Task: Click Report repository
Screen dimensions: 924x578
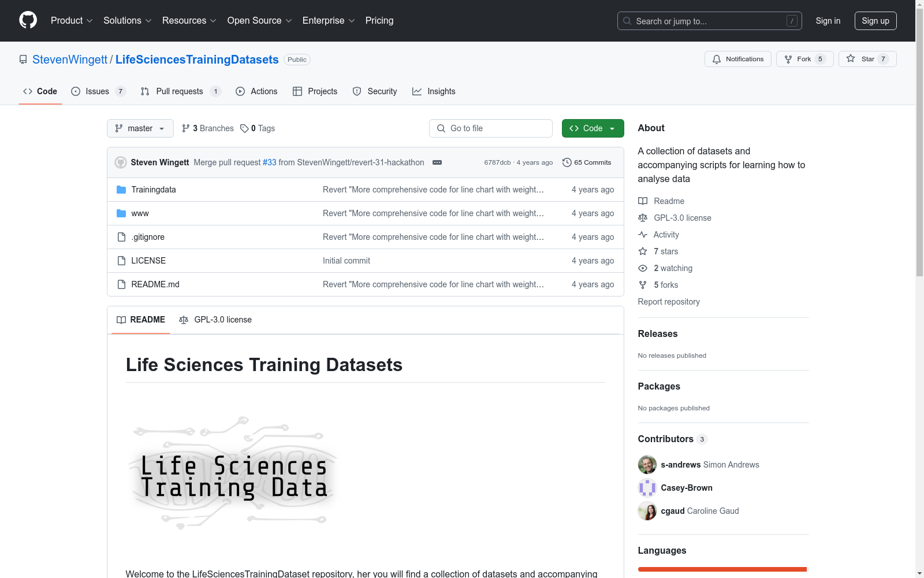Action: tap(669, 302)
